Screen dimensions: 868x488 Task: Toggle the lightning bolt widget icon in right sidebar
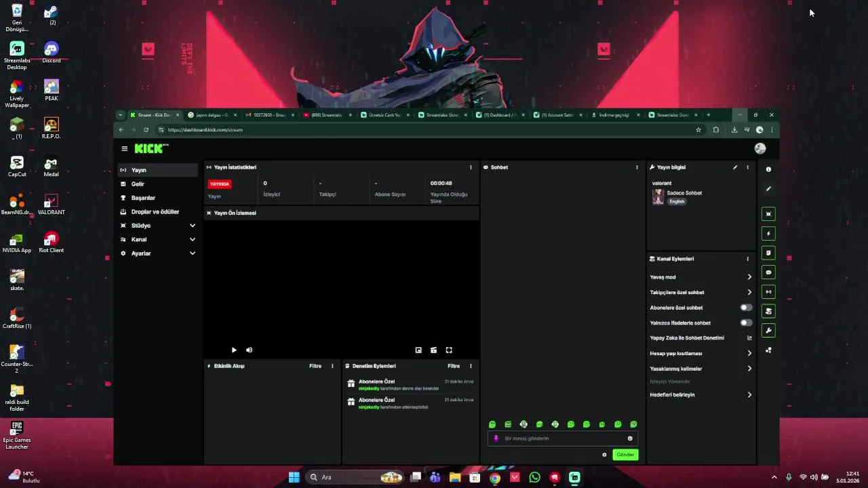click(x=768, y=234)
